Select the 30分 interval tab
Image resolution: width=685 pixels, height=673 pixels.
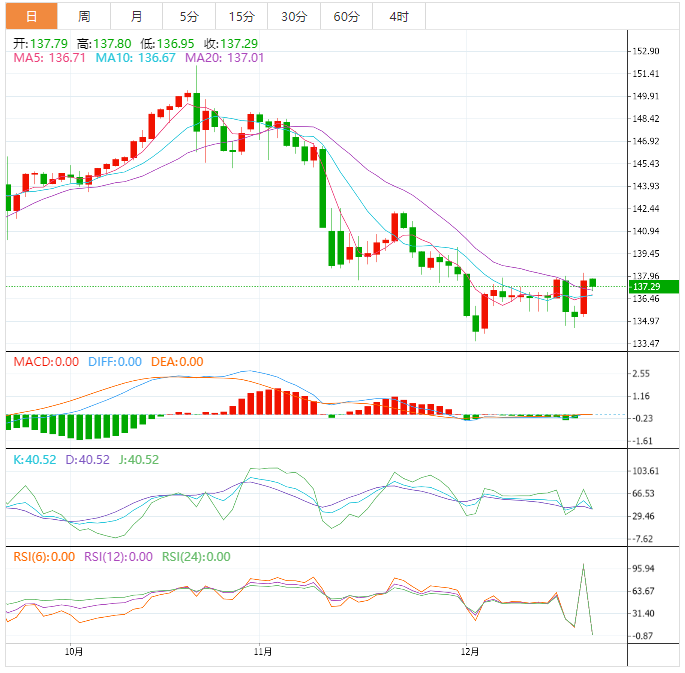coord(294,16)
